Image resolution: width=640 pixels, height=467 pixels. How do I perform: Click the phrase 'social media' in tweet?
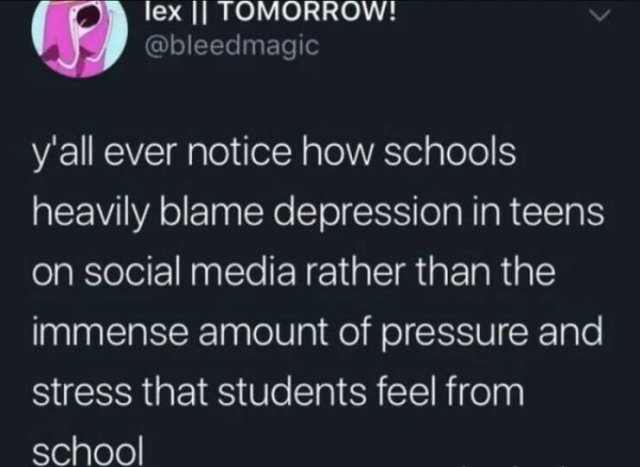pyautogui.click(x=190, y=273)
